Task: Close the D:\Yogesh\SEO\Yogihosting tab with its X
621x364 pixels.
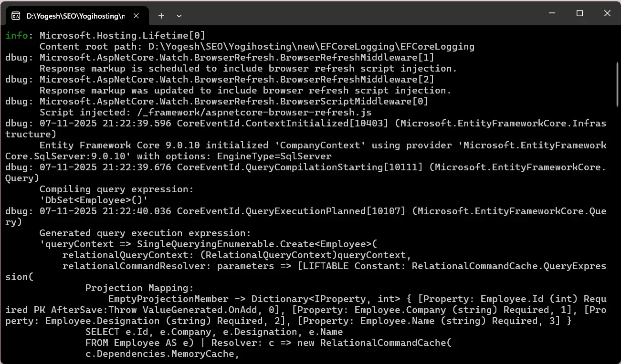Action: click(136, 15)
